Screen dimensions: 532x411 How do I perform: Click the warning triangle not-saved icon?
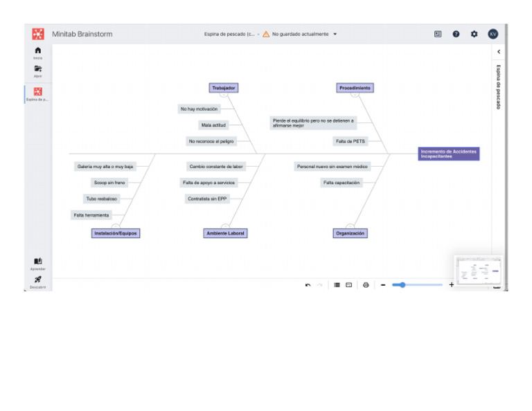click(x=266, y=34)
